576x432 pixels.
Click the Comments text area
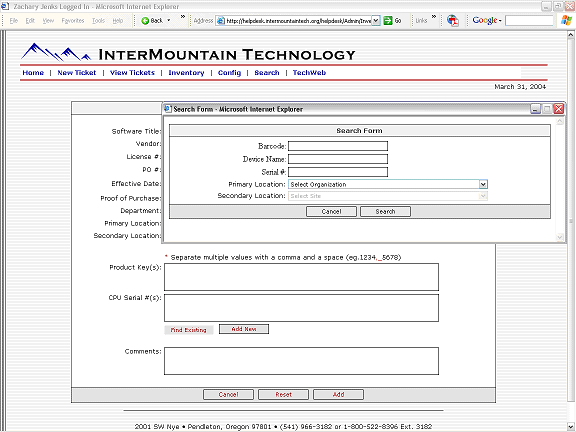[301, 361]
